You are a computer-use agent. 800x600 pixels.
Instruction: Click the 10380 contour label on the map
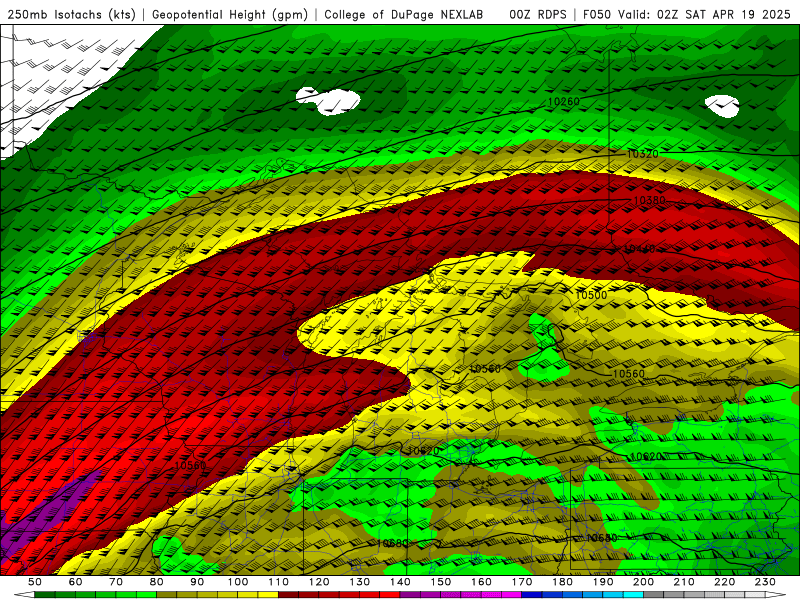649,201
